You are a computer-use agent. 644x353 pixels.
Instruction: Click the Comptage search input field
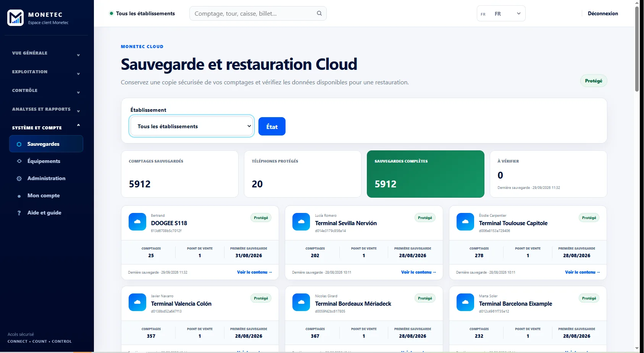click(258, 13)
